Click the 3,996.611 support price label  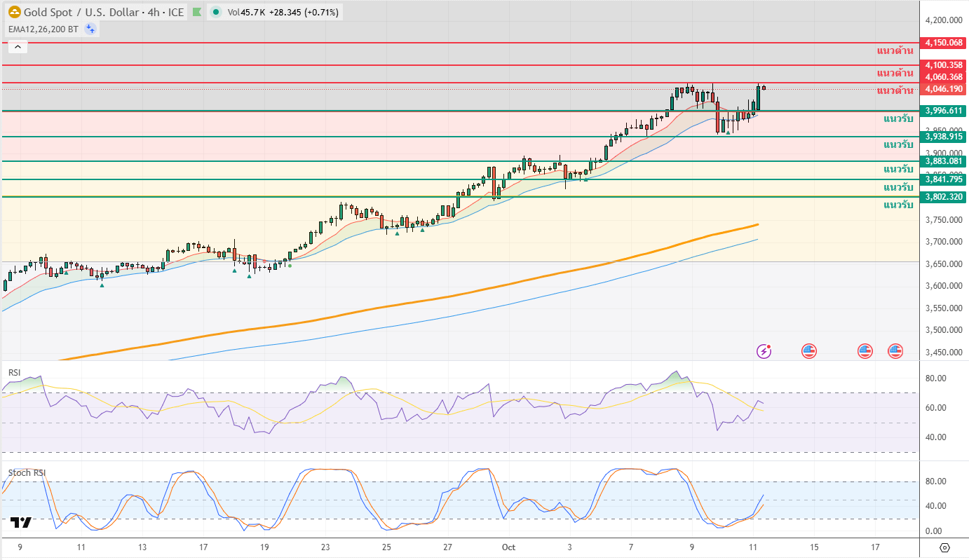[944, 111]
